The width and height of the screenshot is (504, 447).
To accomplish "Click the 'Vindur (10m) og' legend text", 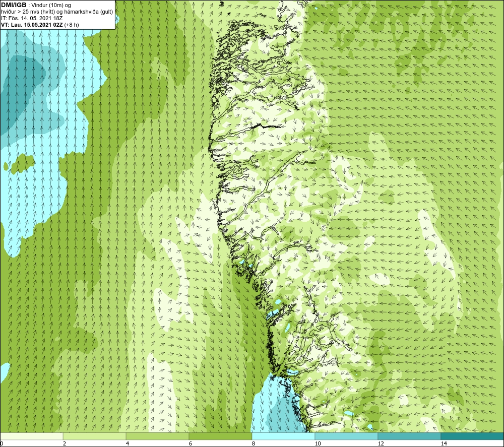I will (51, 6).
